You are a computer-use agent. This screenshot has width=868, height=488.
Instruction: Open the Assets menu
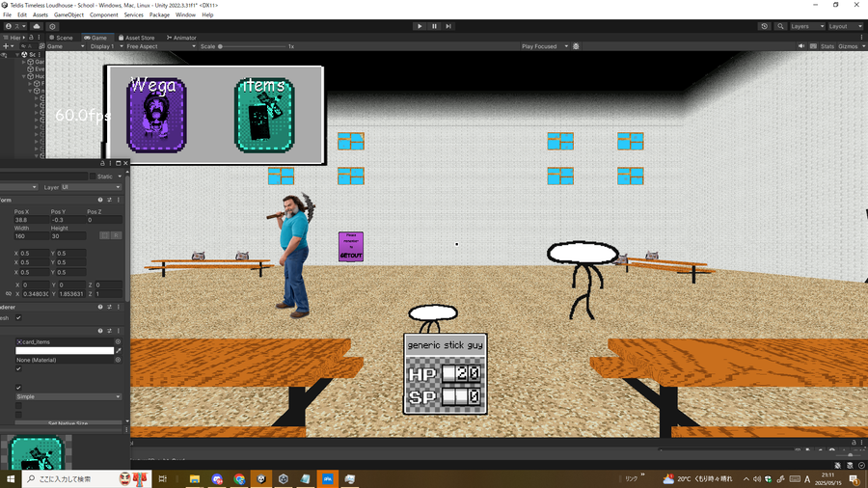[41, 14]
